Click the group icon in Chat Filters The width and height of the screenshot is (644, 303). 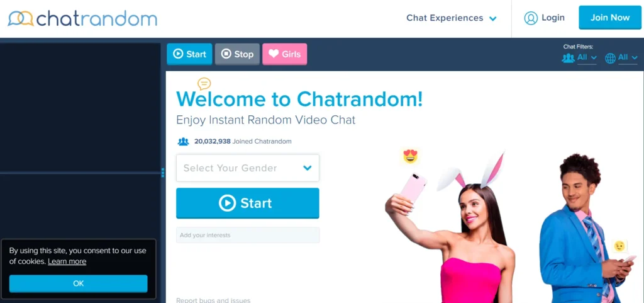pos(568,58)
